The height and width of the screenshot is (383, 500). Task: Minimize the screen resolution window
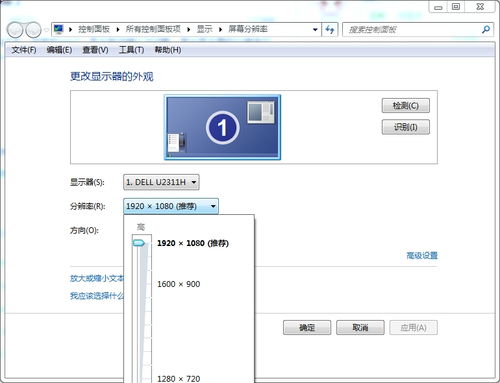[438, 7]
